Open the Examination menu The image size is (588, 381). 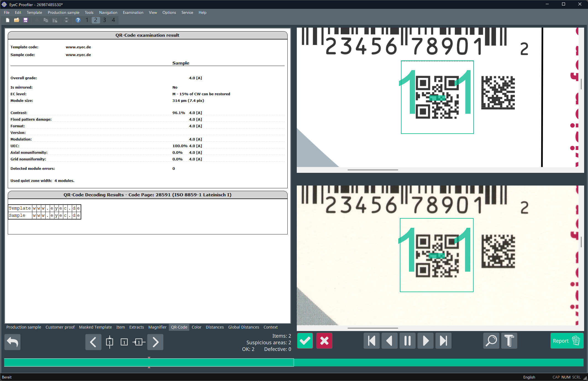[133, 12]
